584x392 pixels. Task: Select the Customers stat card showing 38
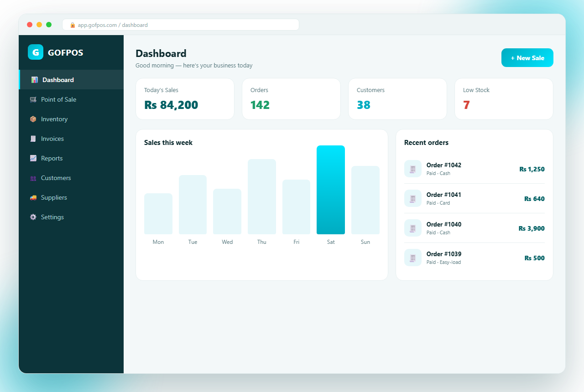click(397, 99)
